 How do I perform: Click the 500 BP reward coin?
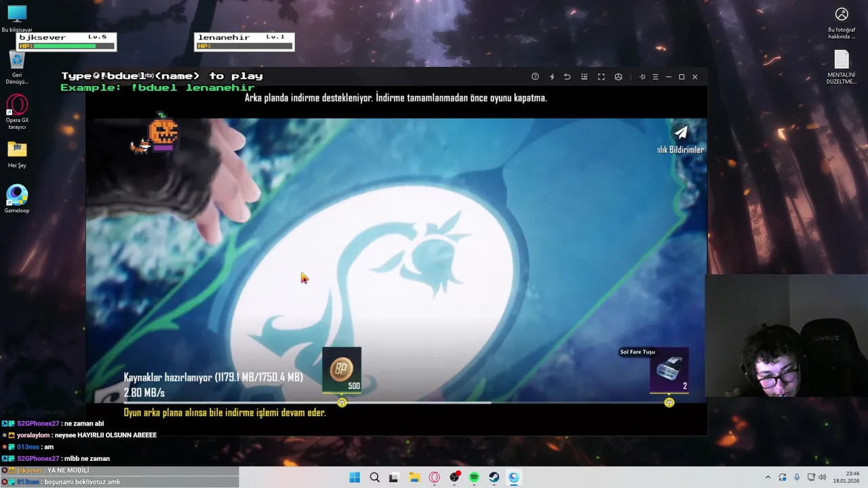[x=342, y=370]
